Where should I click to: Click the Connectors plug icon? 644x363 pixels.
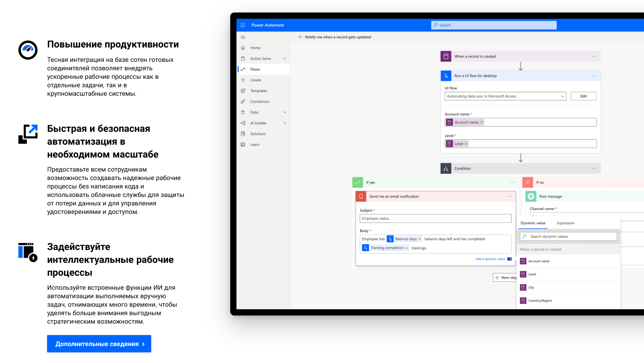(243, 102)
